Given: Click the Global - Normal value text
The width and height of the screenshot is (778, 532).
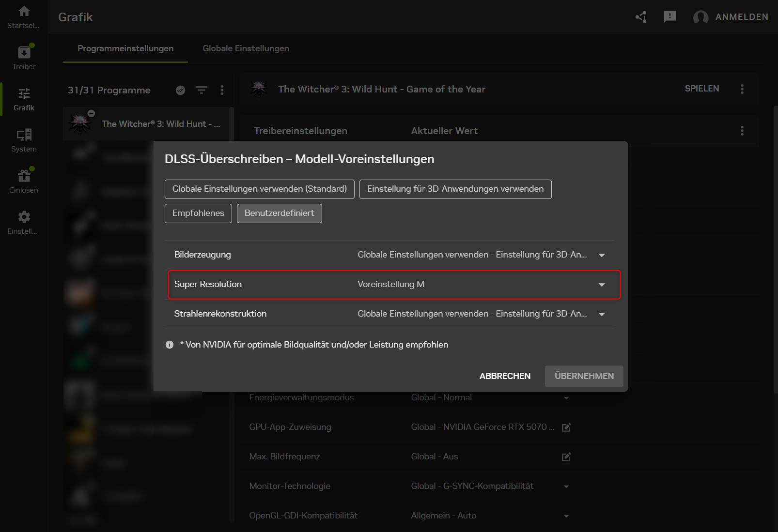Looking at the screenshot, I should [x=441, y=397].
